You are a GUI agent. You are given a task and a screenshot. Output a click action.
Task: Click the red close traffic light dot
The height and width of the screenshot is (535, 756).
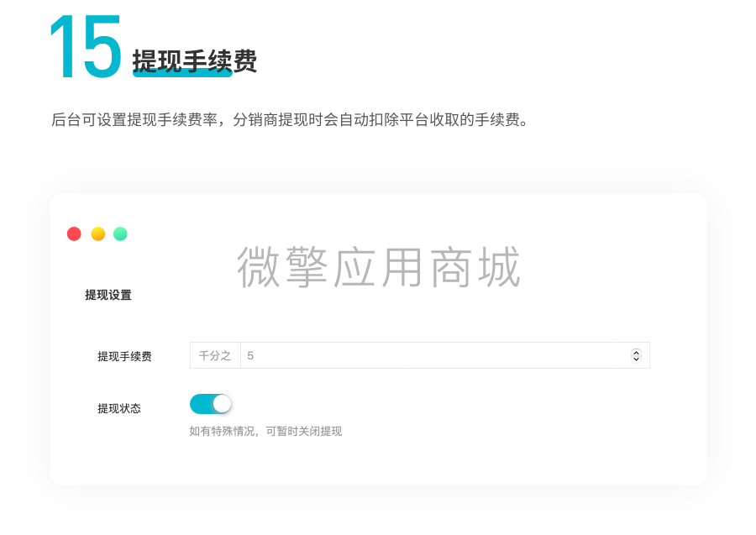74,233
